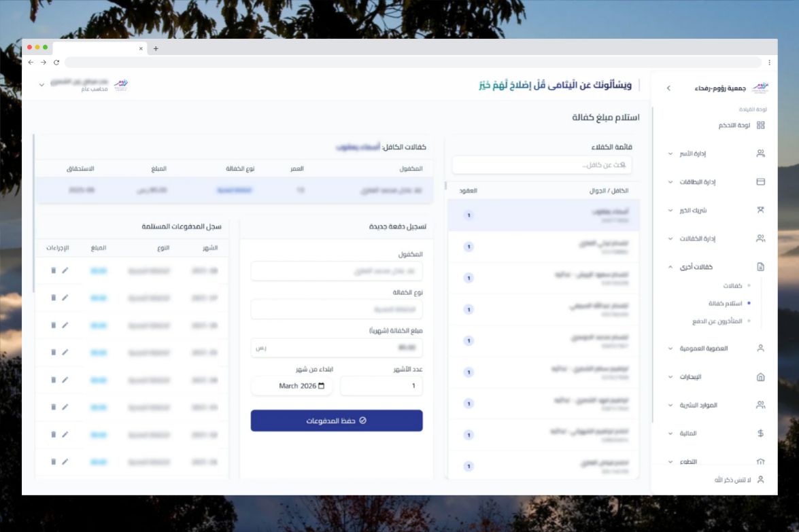The height and width of the screenshot is (532, 799).
Task: Expand the العضوية العمومية menu chevron
Action: [x=670, y=349]
